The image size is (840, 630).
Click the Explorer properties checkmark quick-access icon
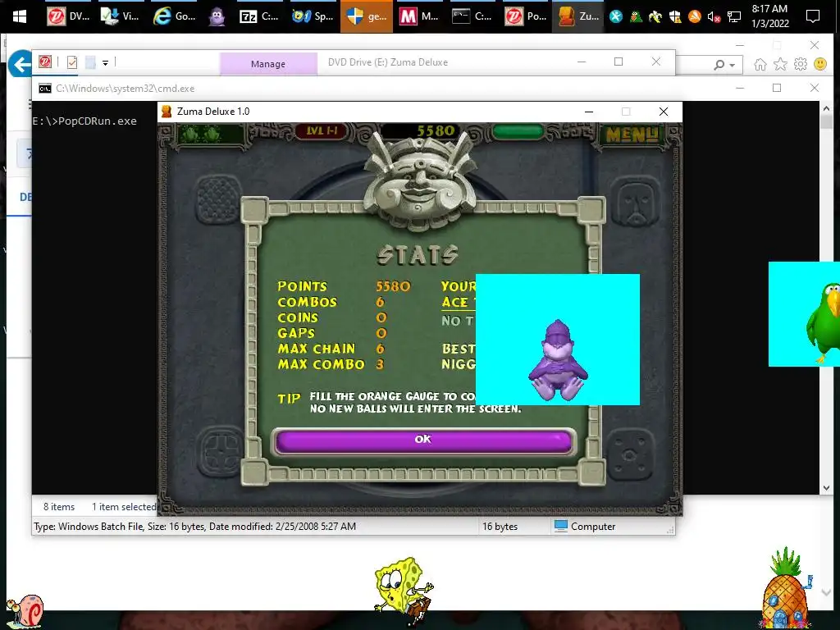click(x=72, y=62)
